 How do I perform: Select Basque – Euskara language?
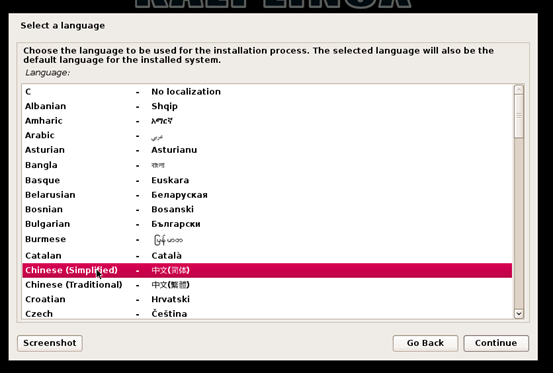pos(267,180)
